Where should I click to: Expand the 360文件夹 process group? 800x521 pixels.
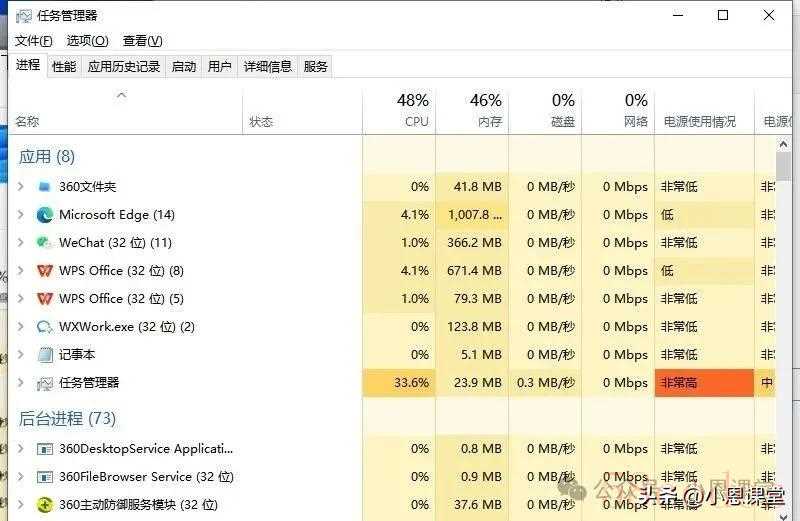[x=20, y=187]
